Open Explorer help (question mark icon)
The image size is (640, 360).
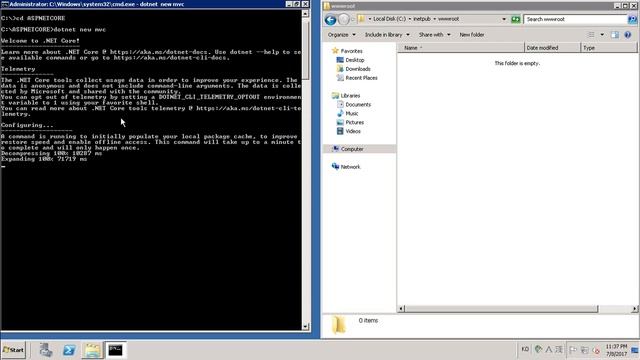click(x=628, y=35)
